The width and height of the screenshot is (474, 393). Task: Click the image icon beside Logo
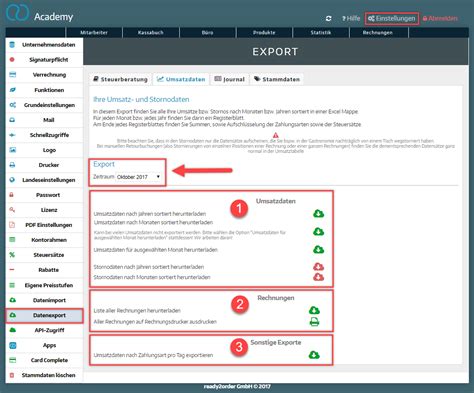pyautogui.click(x=12, y=150)
